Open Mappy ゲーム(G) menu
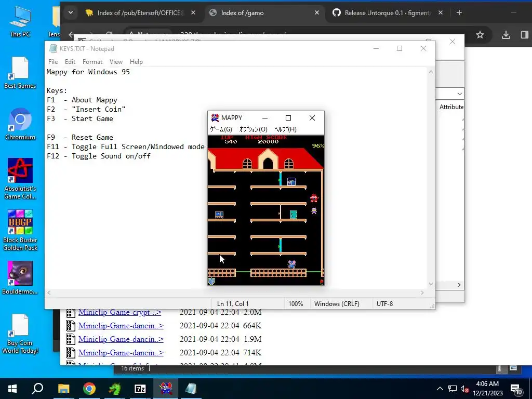Screen dimensions: 532x399 tap(221, 129)
